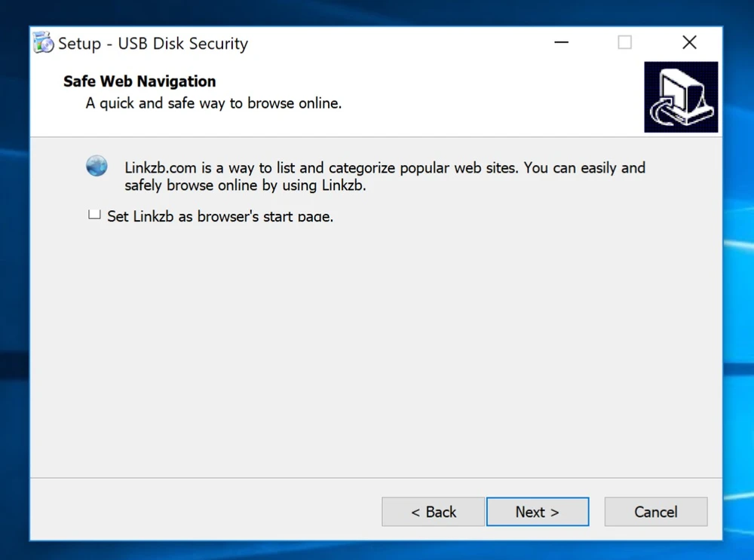Click the empty gray area of the dialog body
The width and height of the screenshot is (754, 560).
[377, 347]
